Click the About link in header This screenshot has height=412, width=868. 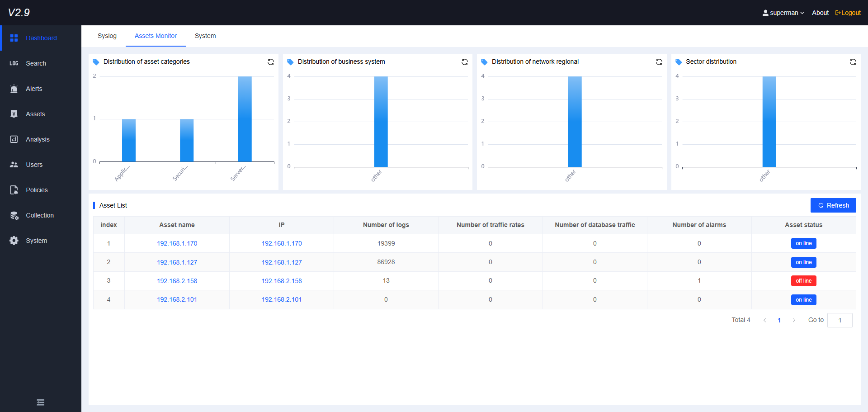[820, 13]
